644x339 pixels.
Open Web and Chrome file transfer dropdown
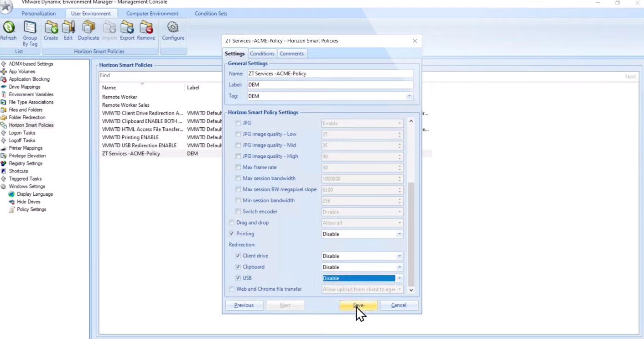coord(400,289)
